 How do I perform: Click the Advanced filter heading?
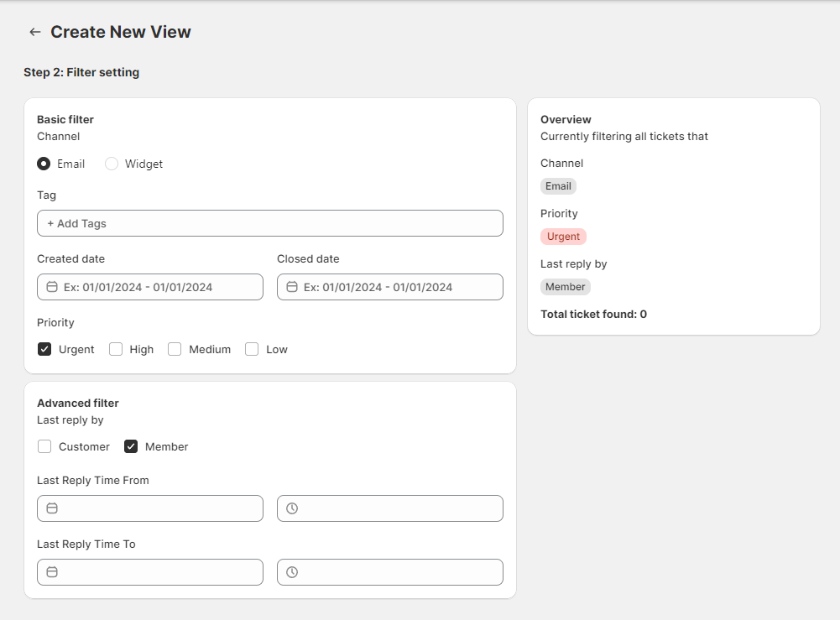click(78, 404)
